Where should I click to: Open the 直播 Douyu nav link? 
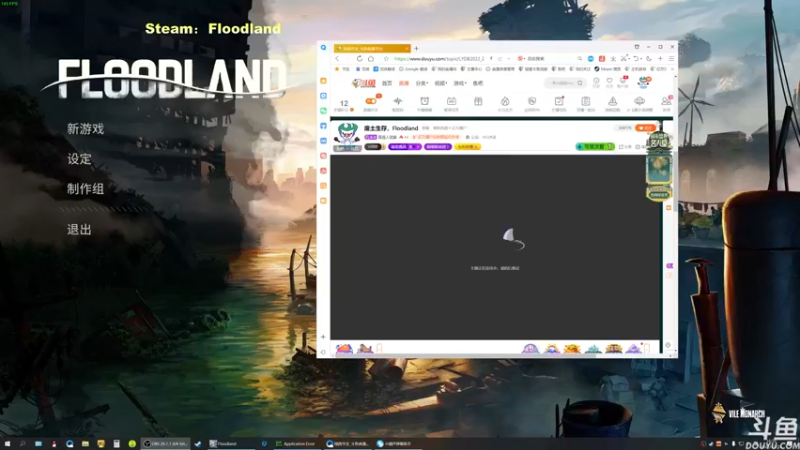404,83
